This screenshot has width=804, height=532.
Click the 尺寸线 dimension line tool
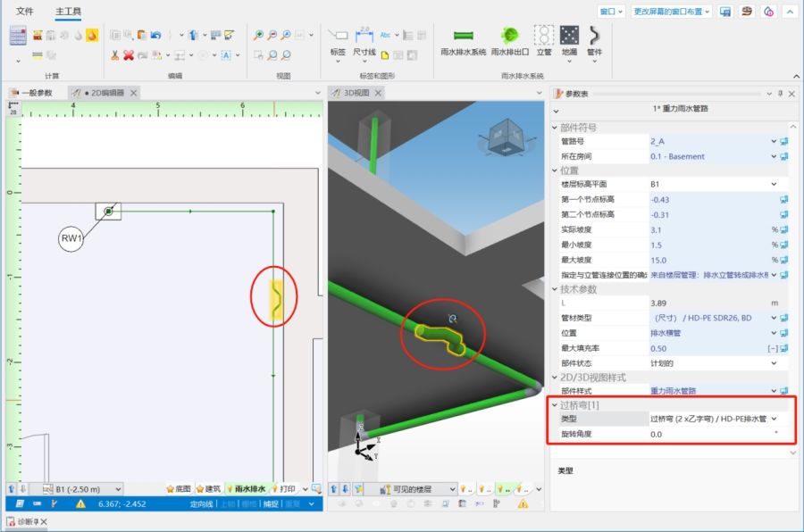pyautogui.click(x=364, y=38)
